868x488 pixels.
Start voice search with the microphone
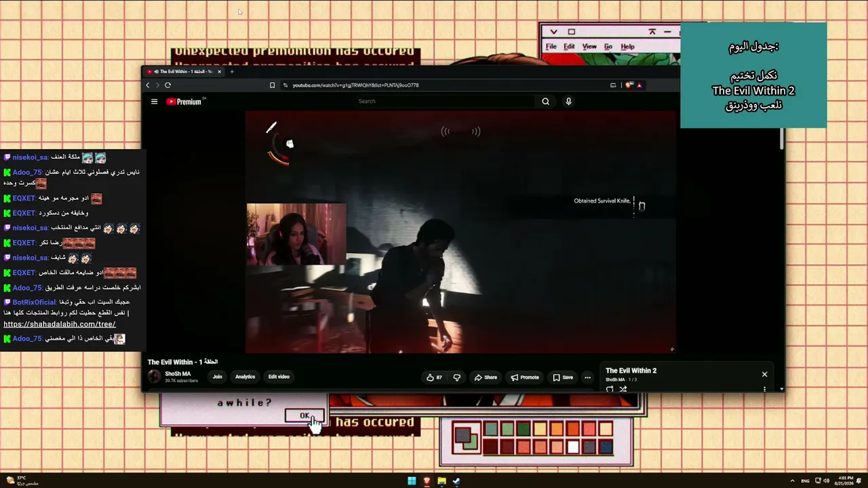click(568, 101)
